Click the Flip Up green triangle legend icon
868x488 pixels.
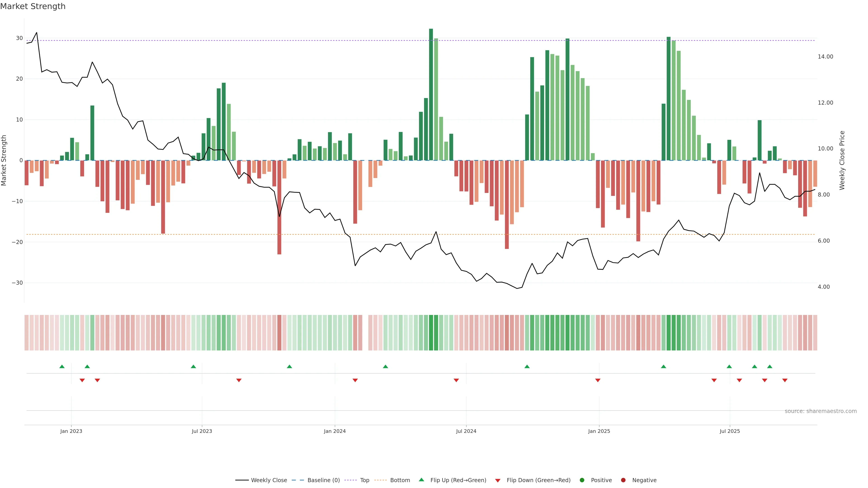point(421,480)
